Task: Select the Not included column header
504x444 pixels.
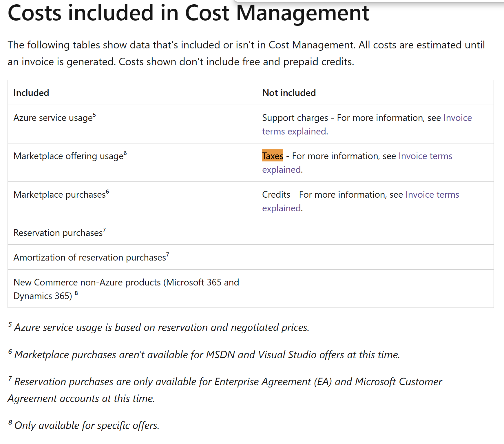Action: 288,93
